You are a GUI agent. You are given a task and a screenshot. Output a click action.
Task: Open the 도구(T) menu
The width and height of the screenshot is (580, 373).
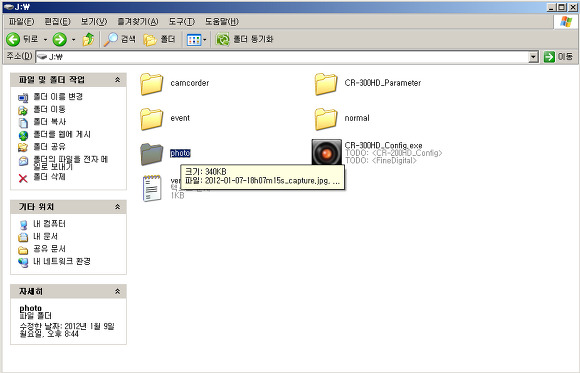point(181,21)
